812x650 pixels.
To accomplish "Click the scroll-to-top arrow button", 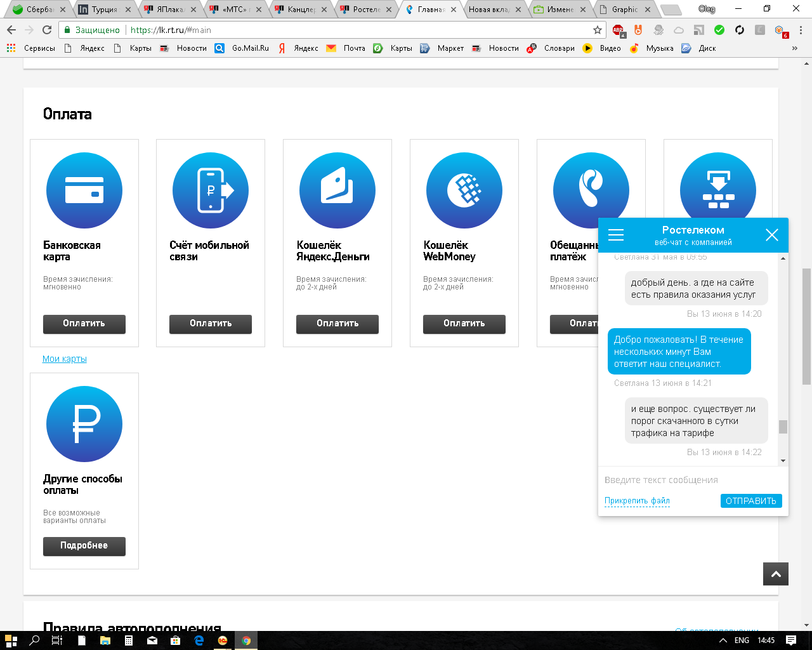I will tap(776, 574).
